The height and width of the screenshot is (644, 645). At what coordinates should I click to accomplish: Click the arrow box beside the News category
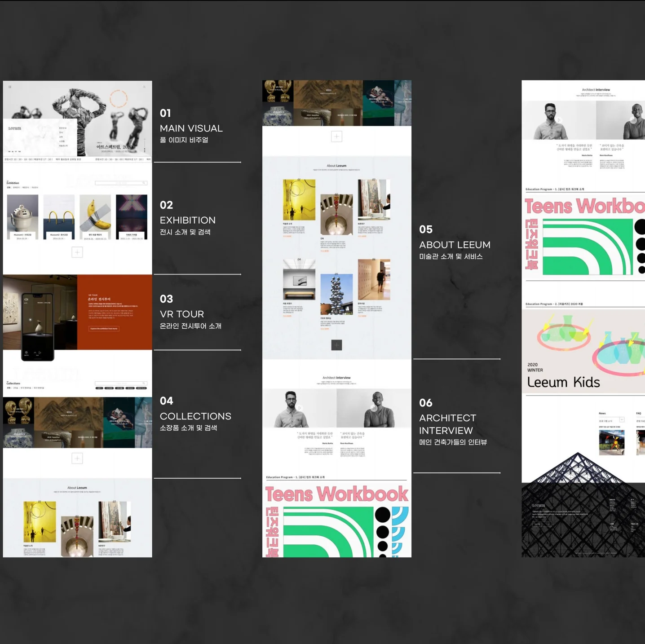pyautogui.click(x=622, y=420)
